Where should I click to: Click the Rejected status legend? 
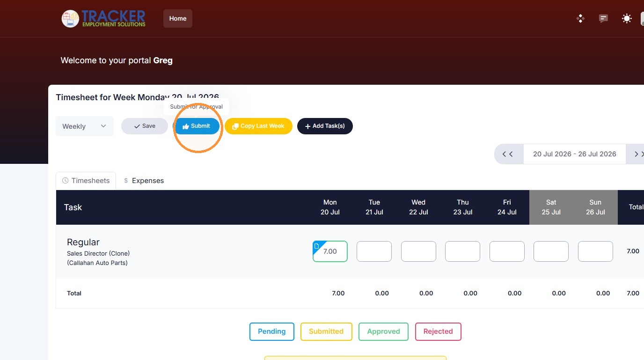[x=438, y=331]
